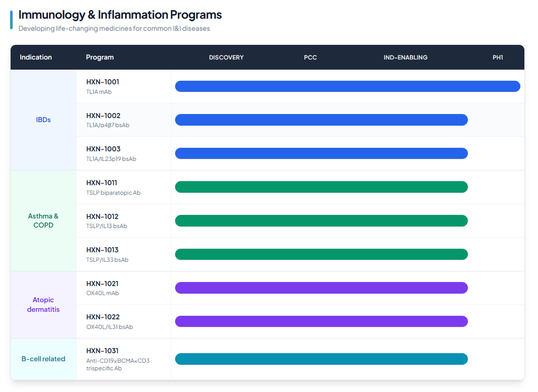538x392 pixels.
Task: Open the HXN-1031 trispecific Ab program
Action: pos(102,351)
